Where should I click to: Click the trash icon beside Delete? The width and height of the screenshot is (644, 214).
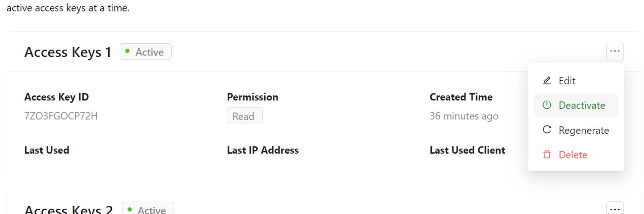tap(547, 155)
